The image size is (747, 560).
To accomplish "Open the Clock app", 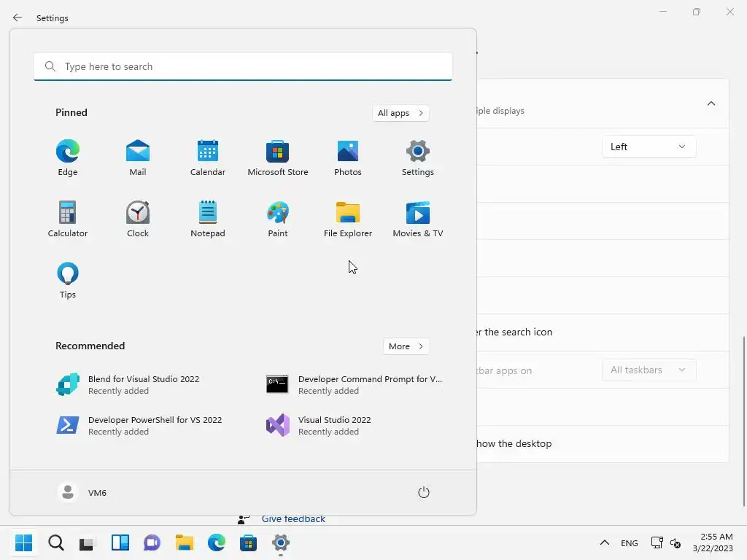I will click(138, 219).
